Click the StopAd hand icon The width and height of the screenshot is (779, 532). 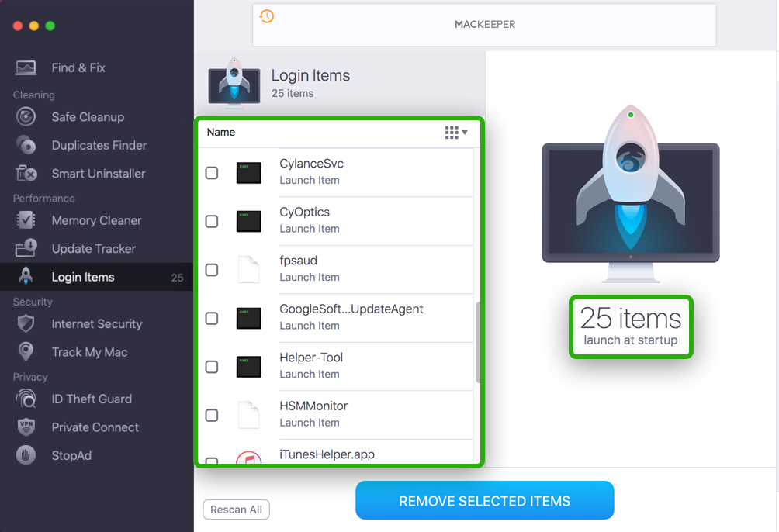coord(26,455)
